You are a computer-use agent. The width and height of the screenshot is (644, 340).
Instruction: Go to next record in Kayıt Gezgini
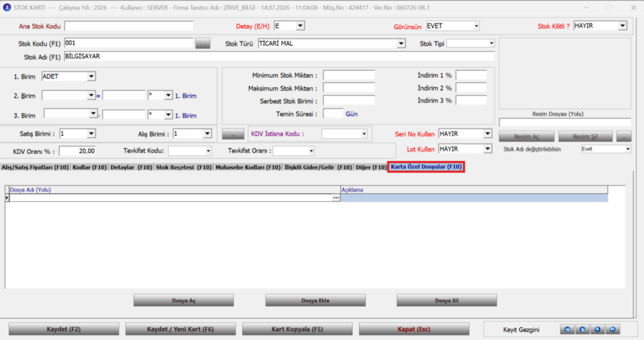click(x=597, y=329)
